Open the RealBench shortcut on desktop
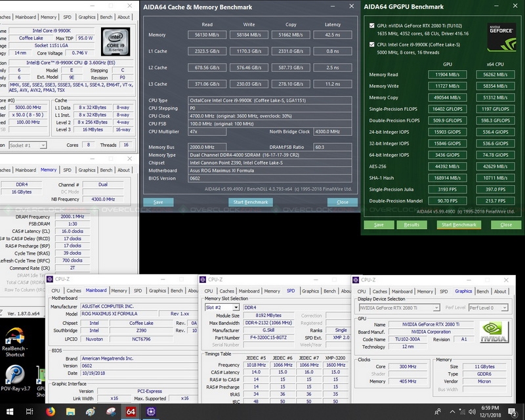Image resolution: width=525 pixels, height=420 pixels. (x=14, y=341)
